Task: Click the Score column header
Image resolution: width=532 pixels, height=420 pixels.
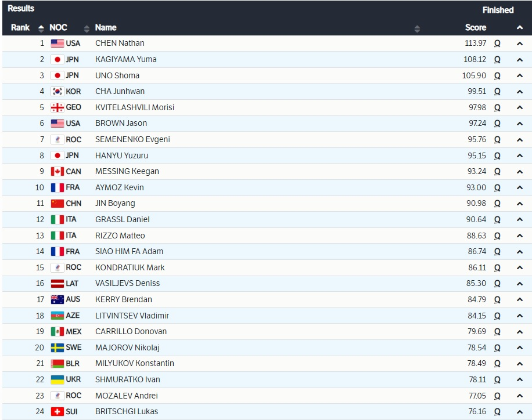Action: pyautogui.click(x=476, y=27)
